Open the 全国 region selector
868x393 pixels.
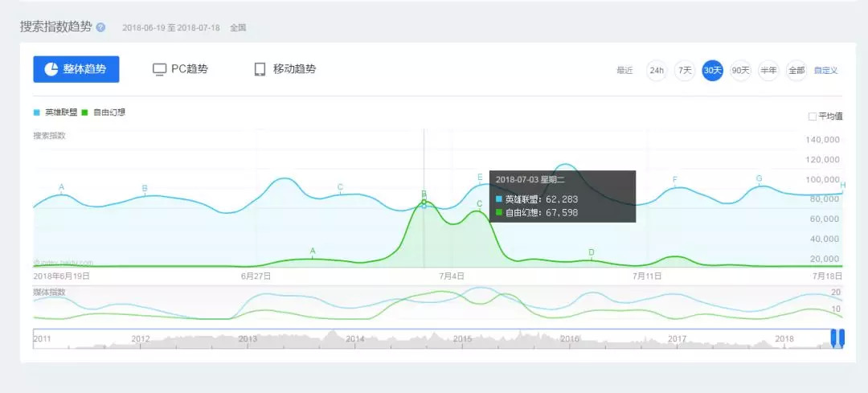(x=238, y=27)
